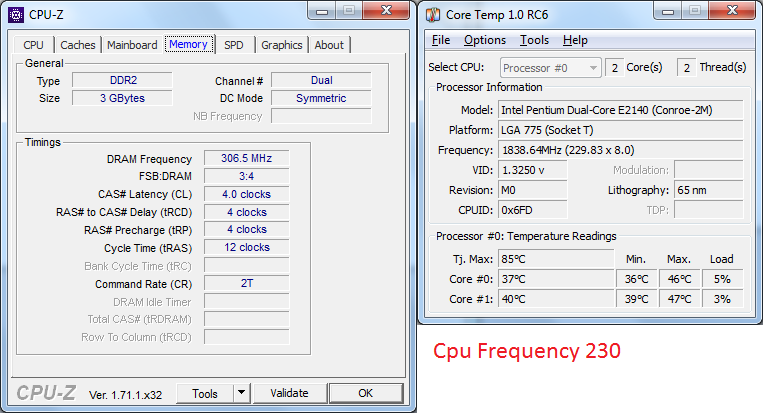The height and width of the screenshot is (418, 763).
Task: Click the Size field showing 3 GBytes
Action: [x=123, y=98]
